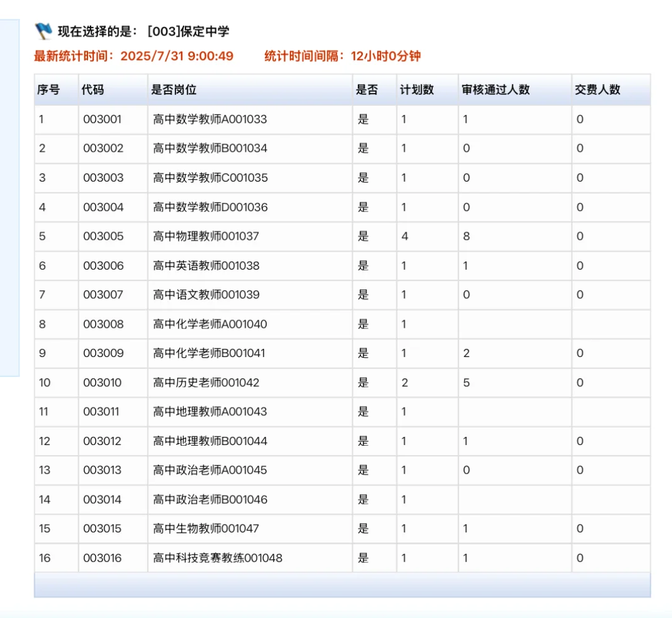Viewport: 672px width, 618px height.
Task: Select the [003]保定中学 heading text
Action: (188, 31)
